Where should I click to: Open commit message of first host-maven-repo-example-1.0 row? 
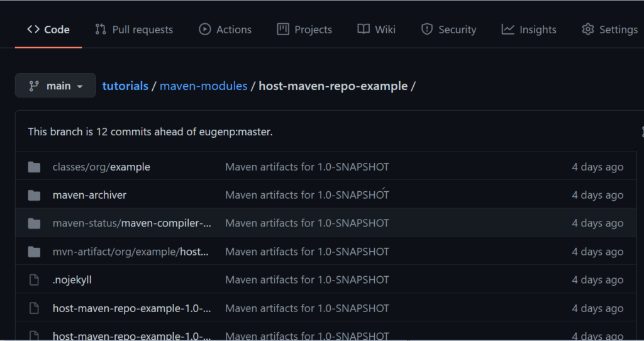(307, 308)
